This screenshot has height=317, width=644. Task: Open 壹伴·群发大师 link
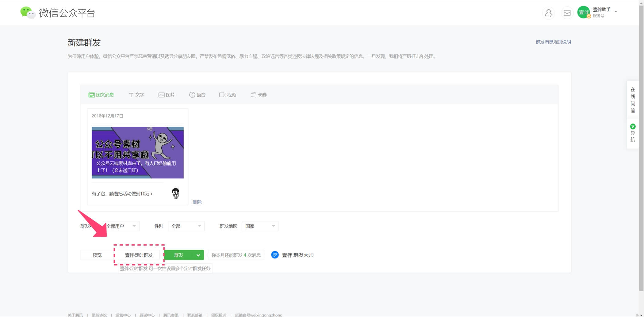click(298, 255)
